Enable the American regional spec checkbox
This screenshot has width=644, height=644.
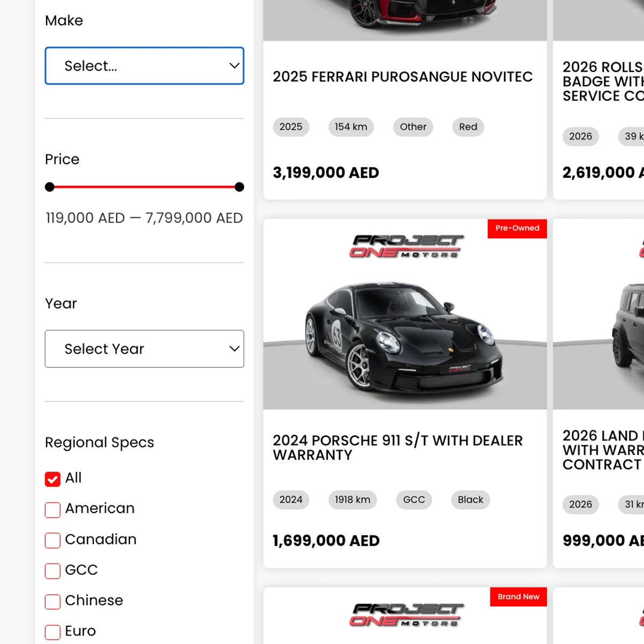[53, 509]
